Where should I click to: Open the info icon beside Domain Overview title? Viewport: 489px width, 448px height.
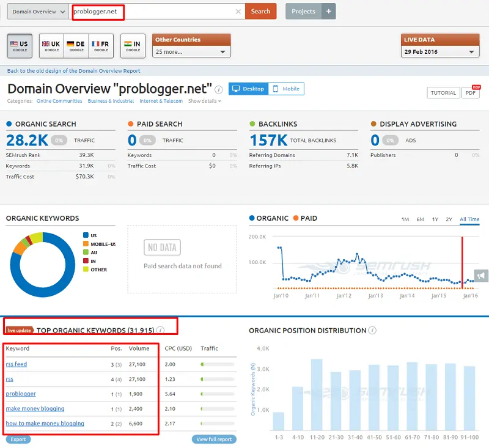(219, 90)
